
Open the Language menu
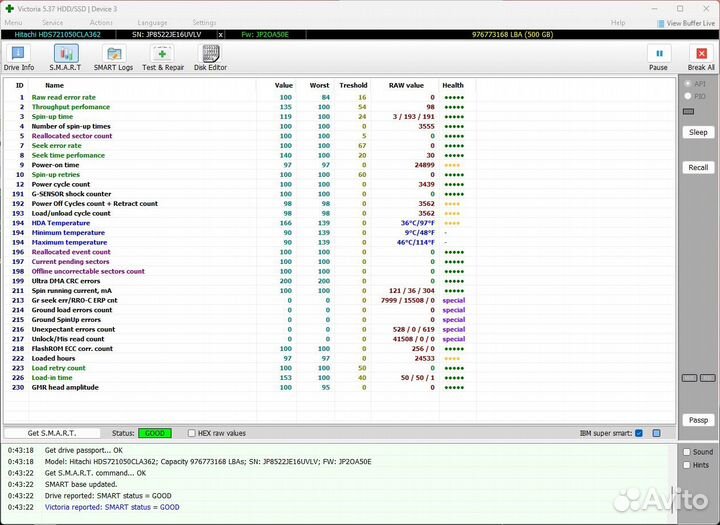tap(152, 22)
